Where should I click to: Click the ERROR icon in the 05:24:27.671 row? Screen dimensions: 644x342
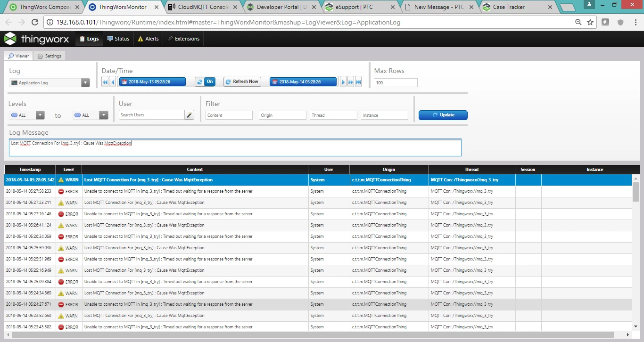[61, 304]
